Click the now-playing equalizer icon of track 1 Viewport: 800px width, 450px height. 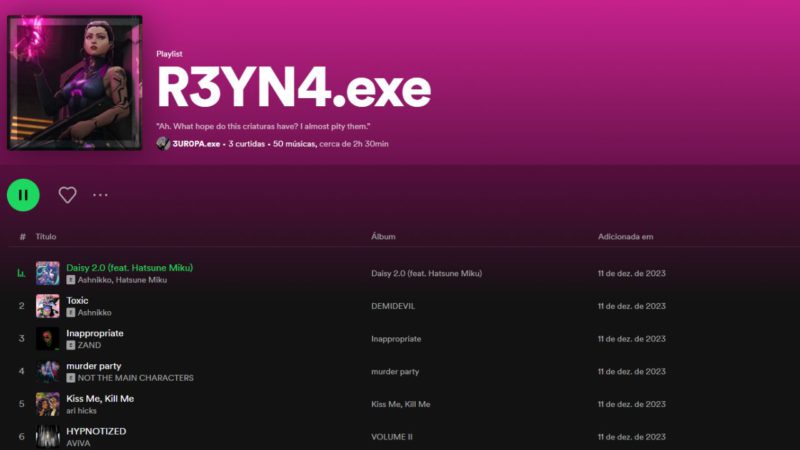[x=21, y=273]
